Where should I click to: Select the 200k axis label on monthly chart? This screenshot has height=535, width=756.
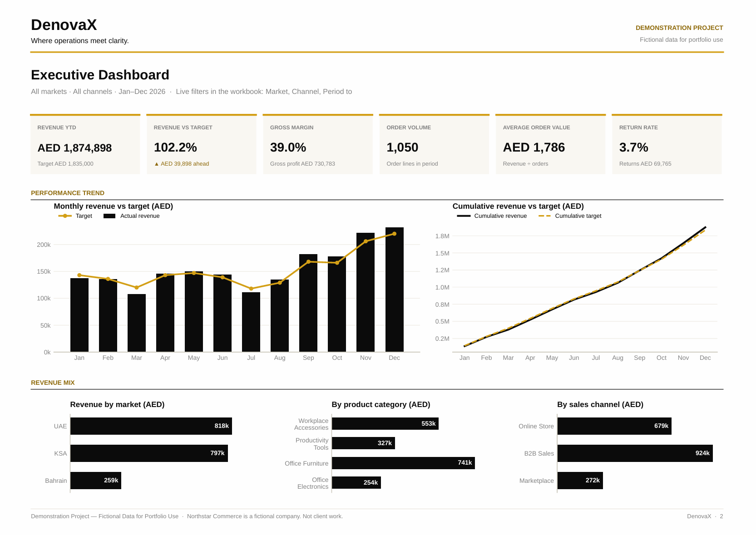click(44, 245)
